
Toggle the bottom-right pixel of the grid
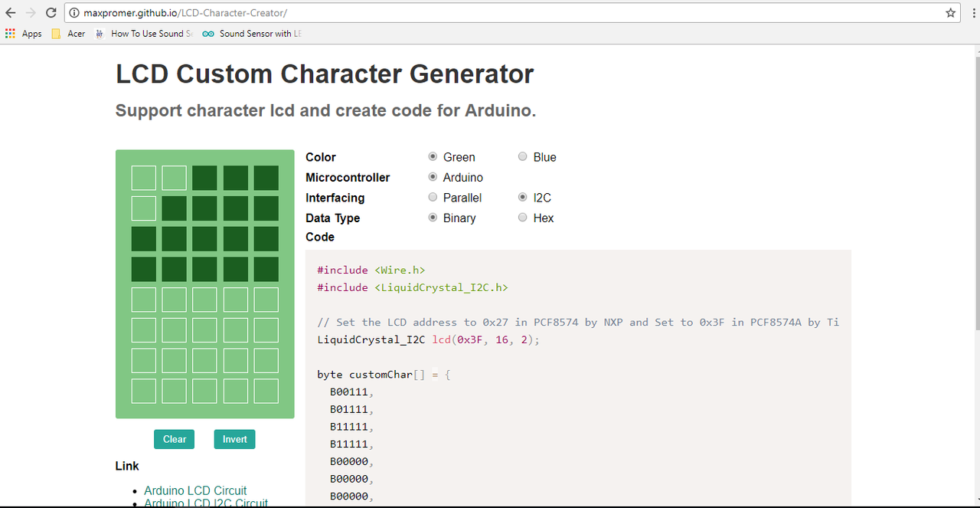tap(266, 391)
